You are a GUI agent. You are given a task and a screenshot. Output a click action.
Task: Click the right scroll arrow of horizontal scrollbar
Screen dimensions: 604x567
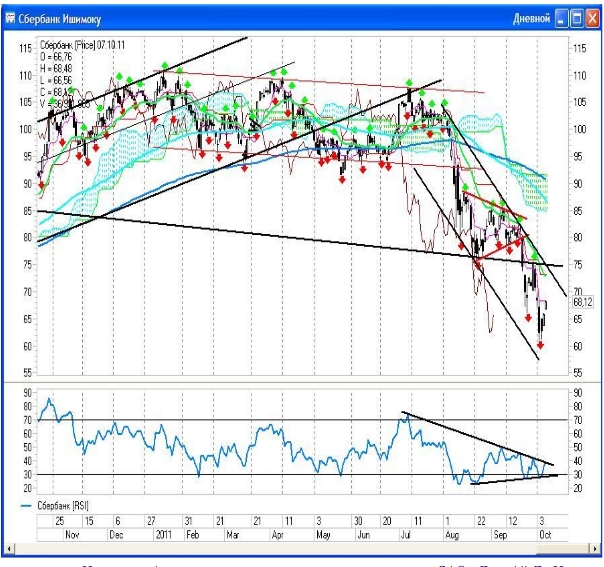pos(595,548)
